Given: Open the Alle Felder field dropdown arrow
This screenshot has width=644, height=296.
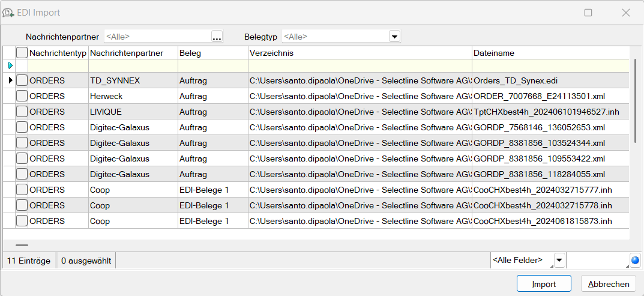Looking at the screenshot, I should tap(559, 261).
